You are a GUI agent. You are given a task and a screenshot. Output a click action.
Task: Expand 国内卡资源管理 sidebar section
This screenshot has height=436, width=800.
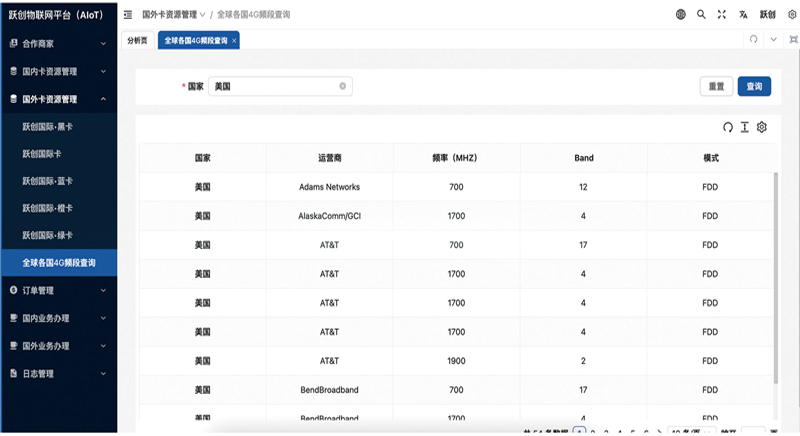coord(58,72)
